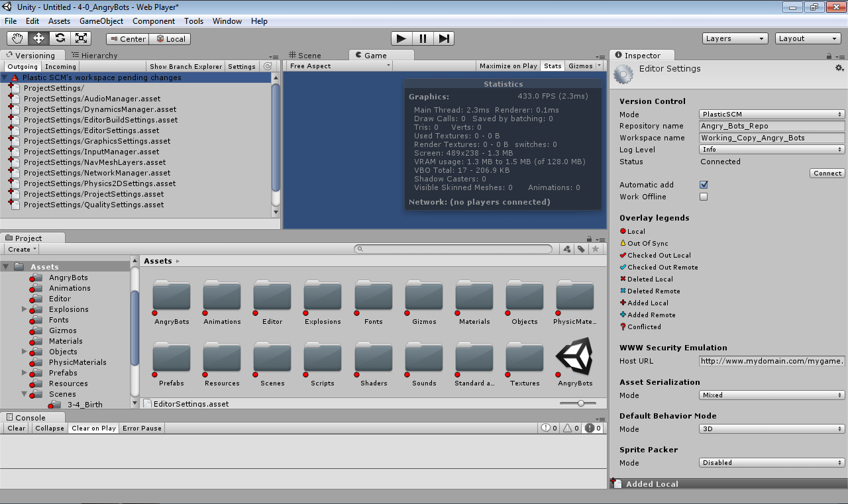Viewport: 848px width, 504px height.
Task: Click the Project icon size slider
Action: click(x=581, y=403)
